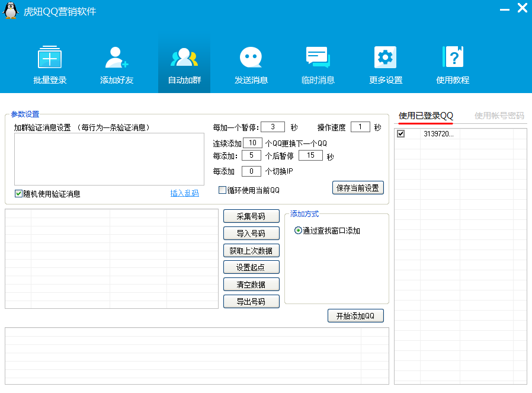Close the 虎妞QQ营销软件 window
The height and width of the screenshot is (393, 532).
click(x=522, y=8)
